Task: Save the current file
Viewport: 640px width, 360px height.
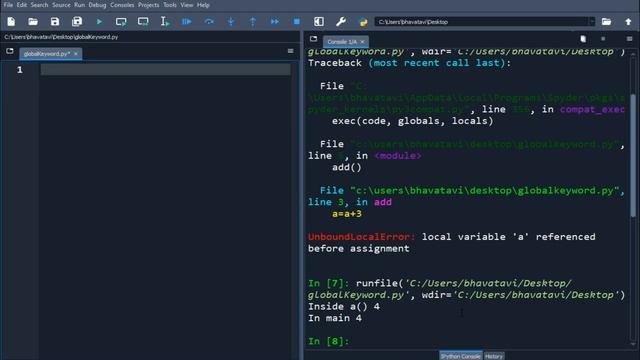Action: (x=55, y=22)
